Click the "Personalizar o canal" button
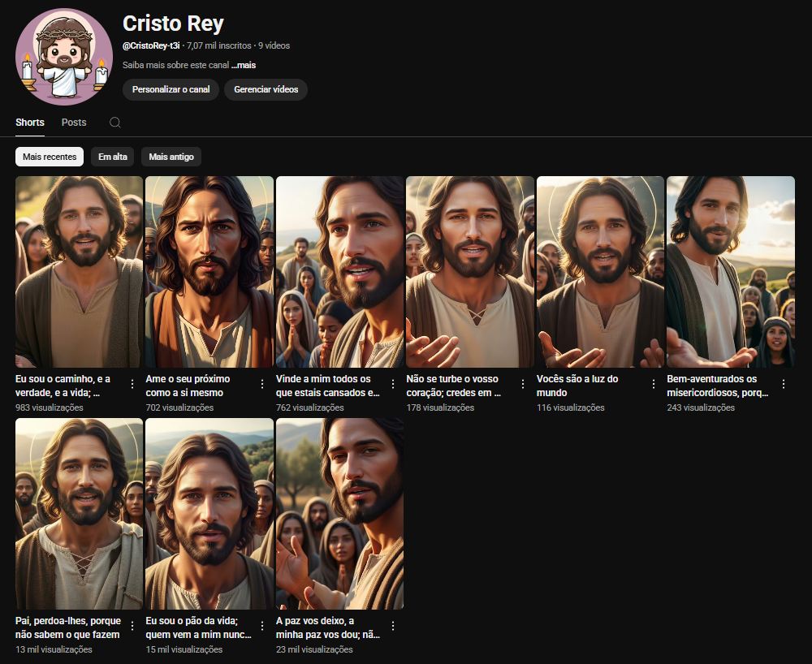The width and height of the screenshot is (812, 664). (x=171, y=89)
